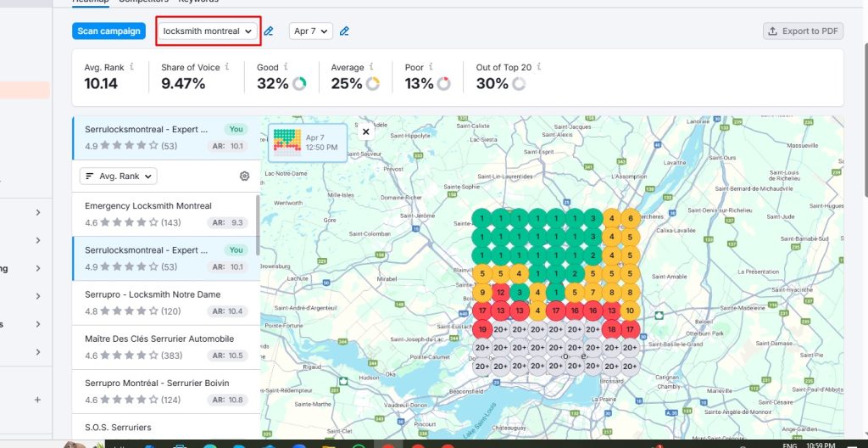
Task: Click the plus icon in the left sidebar
Action: 37,400
